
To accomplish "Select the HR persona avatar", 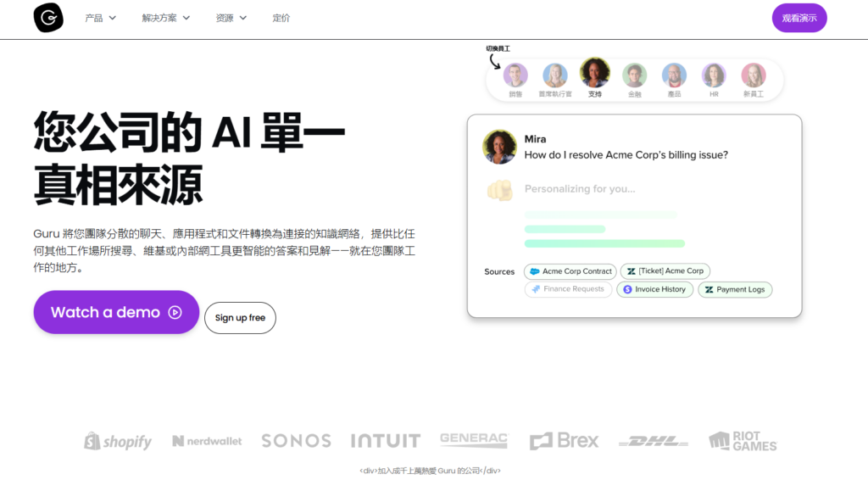I will tap(713, 75).
